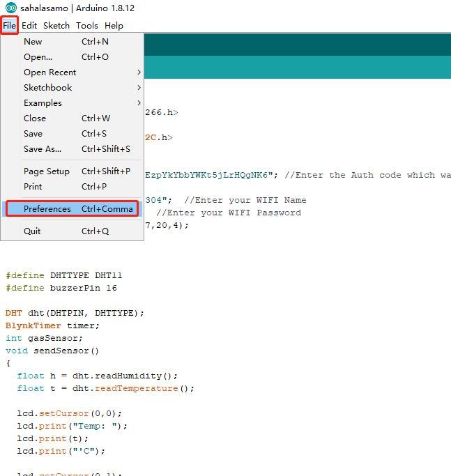Select Open... in the File menu
The height and width of the screenshot is (476, 451).
pos(72,56)
